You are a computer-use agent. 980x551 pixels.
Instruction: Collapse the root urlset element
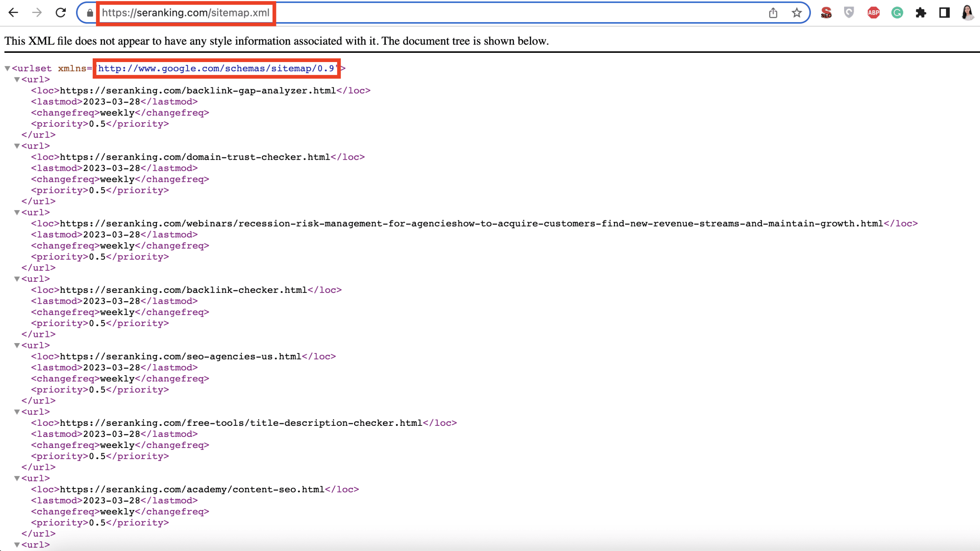(x=7, y=69)
